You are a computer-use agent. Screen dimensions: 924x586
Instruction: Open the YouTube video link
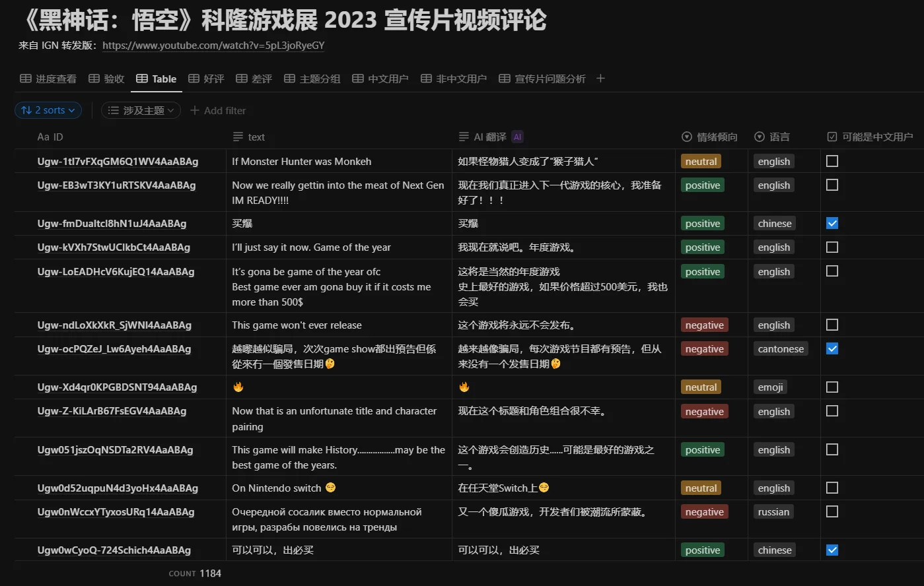coord(213,46)
